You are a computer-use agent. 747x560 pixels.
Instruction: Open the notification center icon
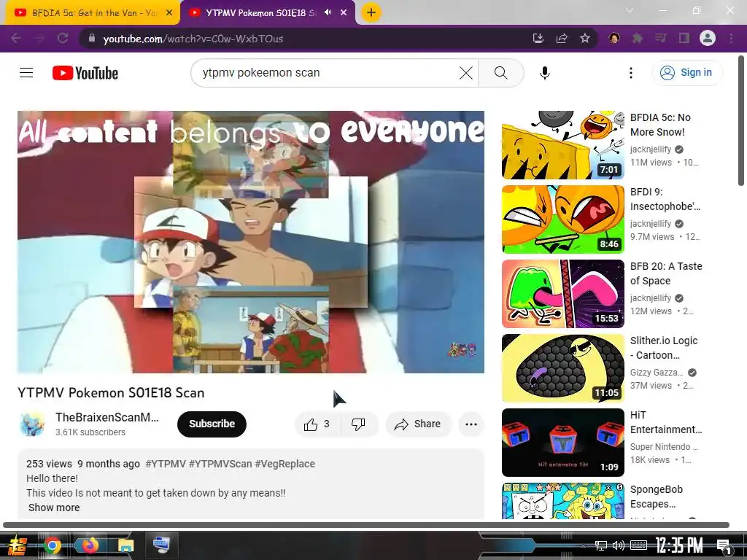[x=724, y=545]
